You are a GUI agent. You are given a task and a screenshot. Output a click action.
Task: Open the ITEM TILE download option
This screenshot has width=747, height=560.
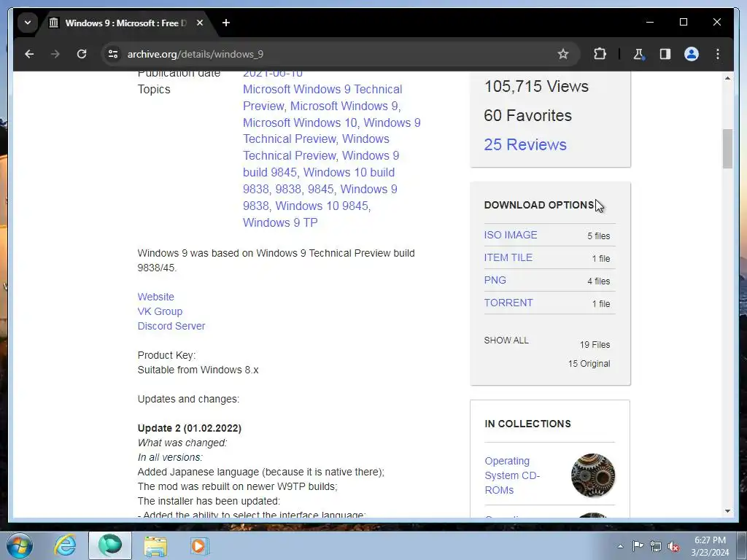coord(508,257)
